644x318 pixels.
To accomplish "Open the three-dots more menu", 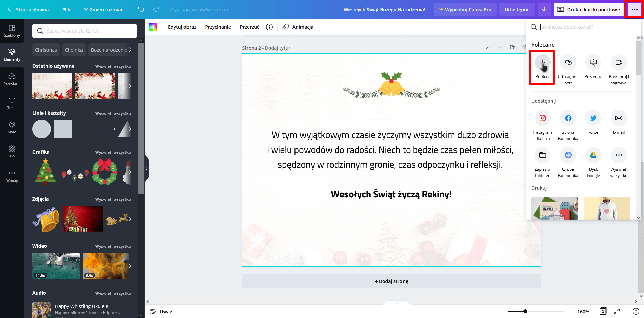I will tap(634, 9).
